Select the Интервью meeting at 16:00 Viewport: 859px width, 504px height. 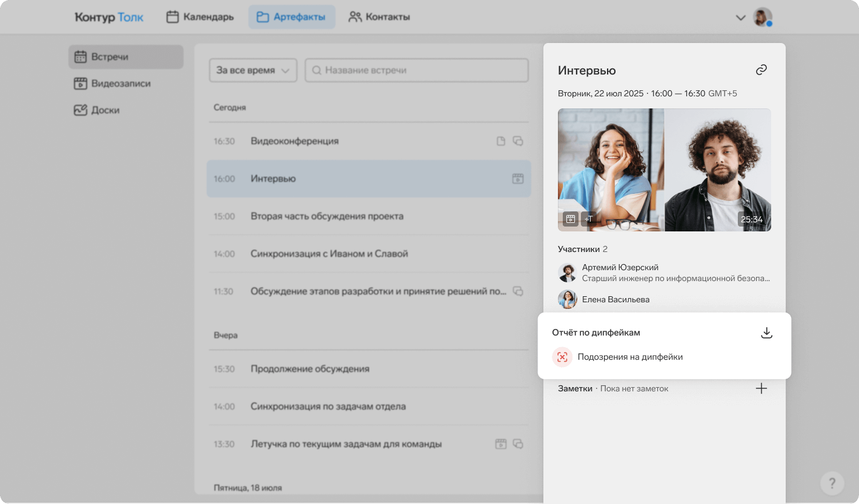click(368, 179)
